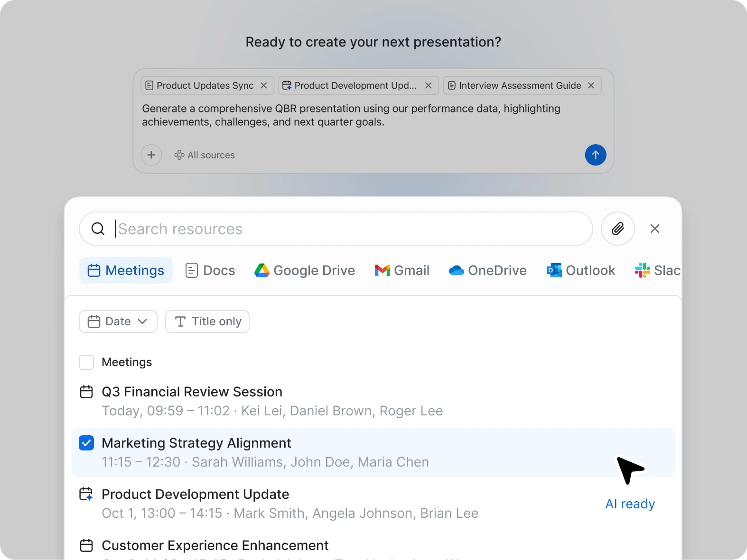Open the All sources selector
The height and width of the screenshot is (560, 747).
click(x=205, y=155)
